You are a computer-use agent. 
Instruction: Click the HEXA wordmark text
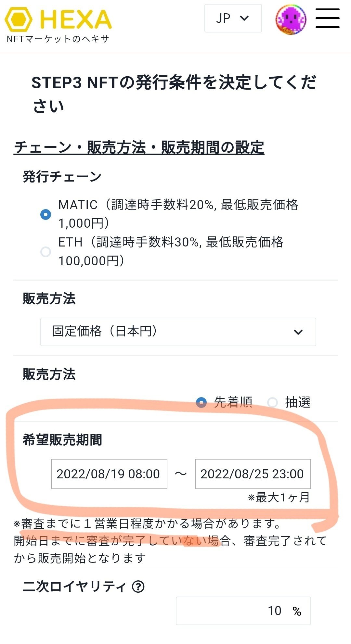76,19
